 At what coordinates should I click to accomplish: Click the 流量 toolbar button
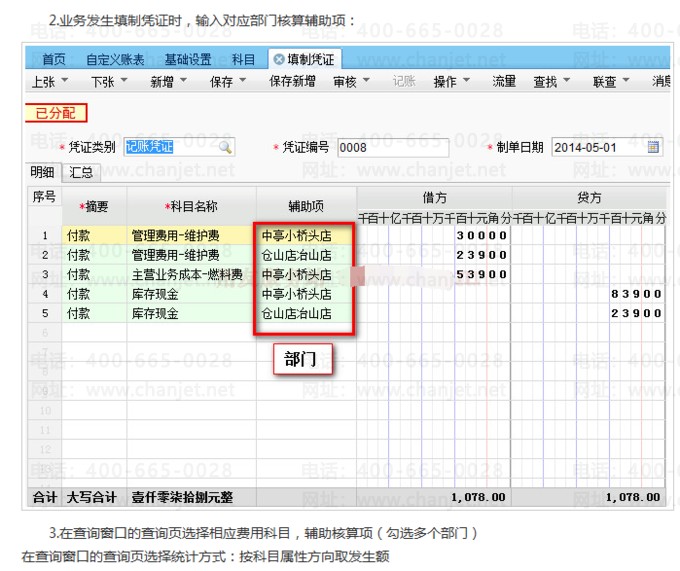(x=504, y=81)
